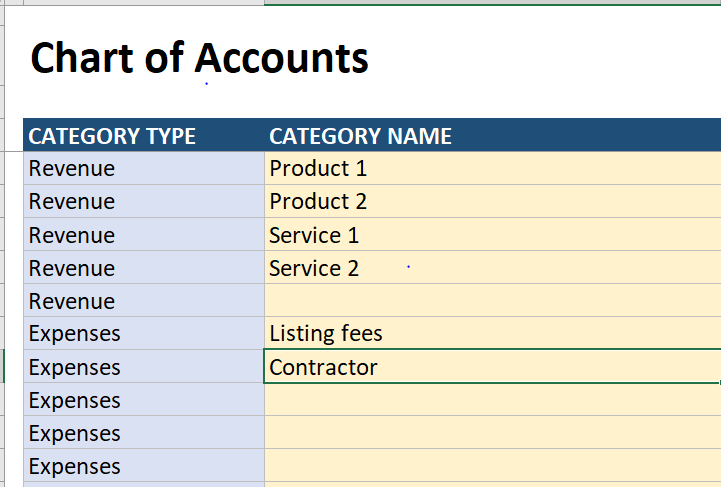Select the Revenue cell with empty category name
The height and width of the screenshot is (487, 721).
pos(144,300)
